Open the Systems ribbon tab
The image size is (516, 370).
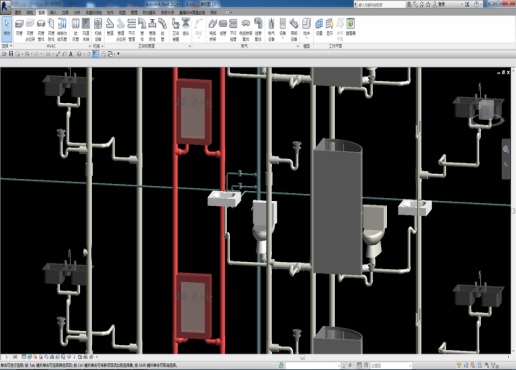tap(41, 12)
